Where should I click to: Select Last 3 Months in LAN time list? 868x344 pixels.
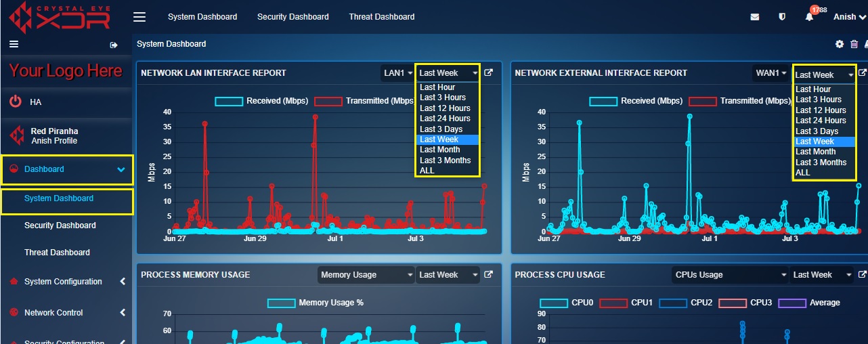coord(448,160)
